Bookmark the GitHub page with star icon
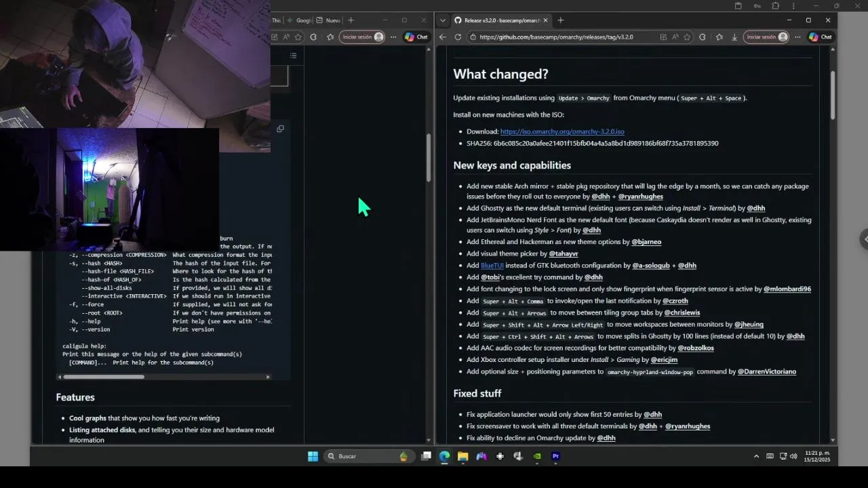This screenshot has height=488, width=868. point(687,37)
